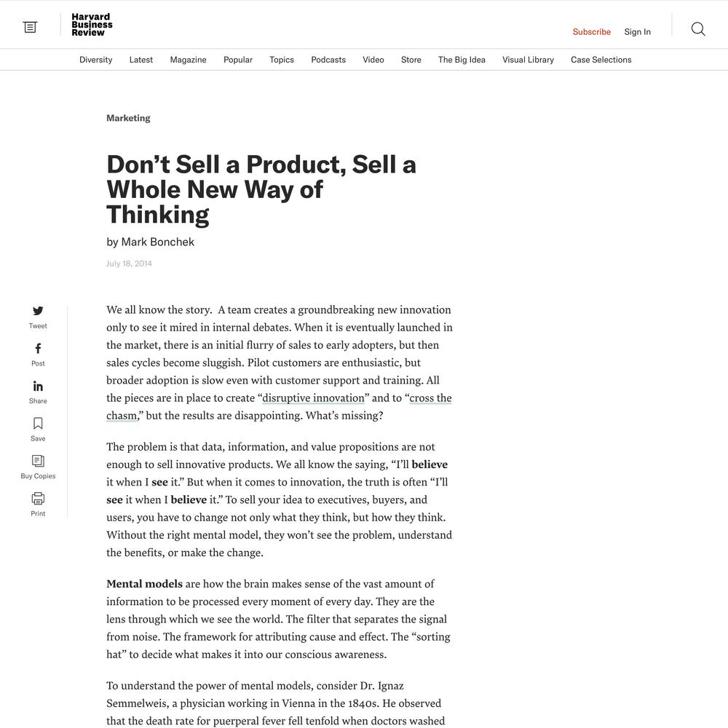This screenshot has height=728, width=728.
Task: Click Sign In
Action: tap(637, 31)
